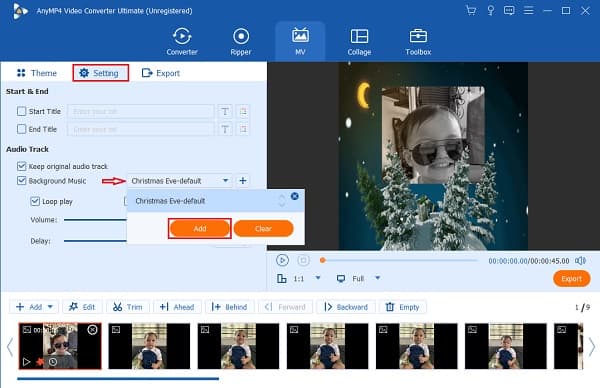Expand the Full display mode dropdown
Image resolution: width=600 pixels, height=388 pixels.
[377, 278]
